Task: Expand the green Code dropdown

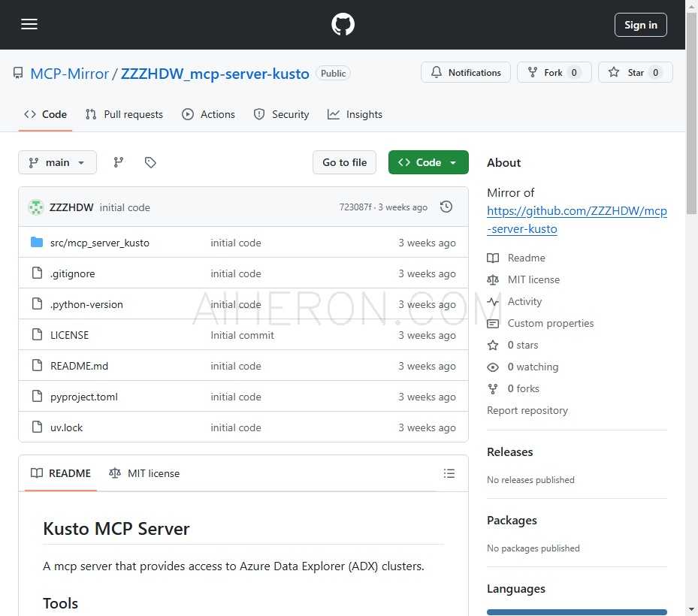Action: pyautogui.click(x=428, y=162)
